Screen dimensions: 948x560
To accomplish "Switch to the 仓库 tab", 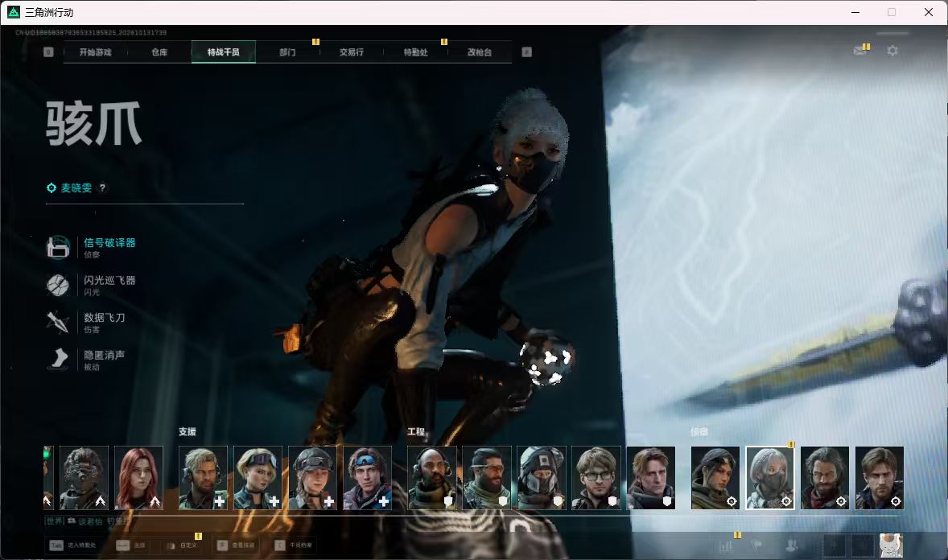I will (x=159, y=52).
